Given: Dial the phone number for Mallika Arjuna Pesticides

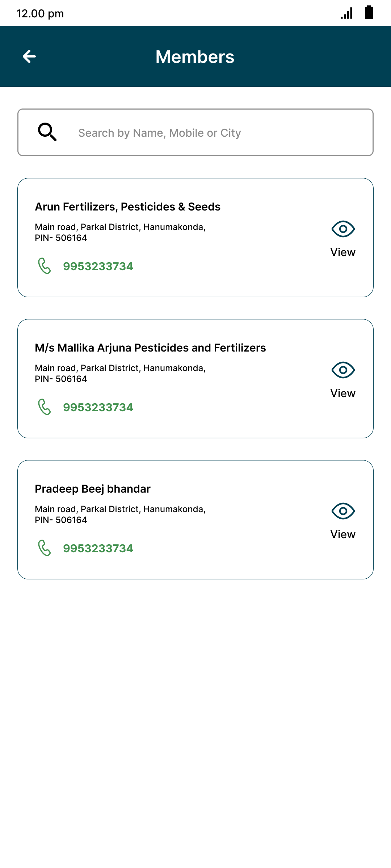Looking at the screenshot, I should coord(98,408).
